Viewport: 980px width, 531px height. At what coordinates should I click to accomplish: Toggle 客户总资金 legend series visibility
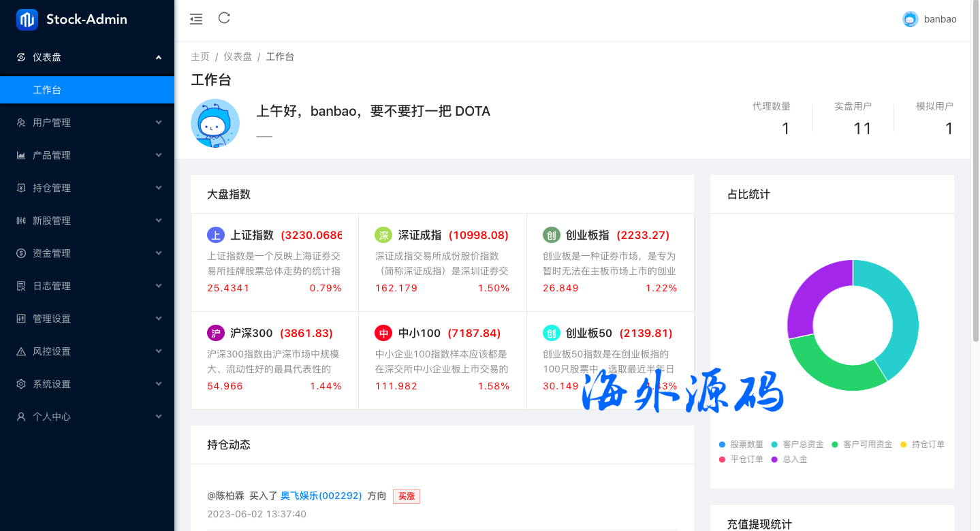797,445
